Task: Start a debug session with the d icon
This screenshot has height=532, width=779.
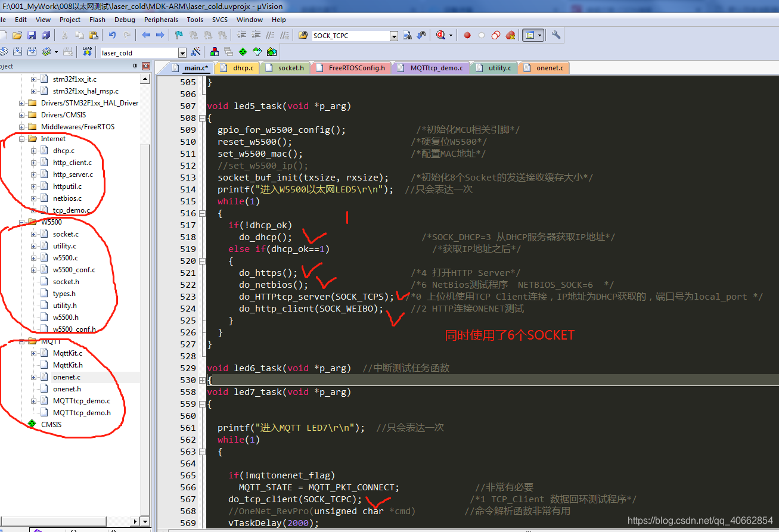Action: (441, 35)
